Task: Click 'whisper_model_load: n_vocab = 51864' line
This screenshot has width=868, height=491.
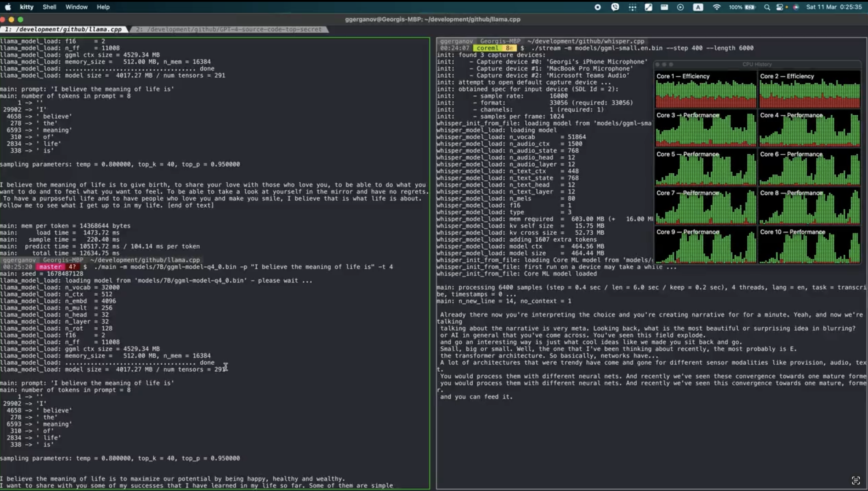Action: pos(511,137)
